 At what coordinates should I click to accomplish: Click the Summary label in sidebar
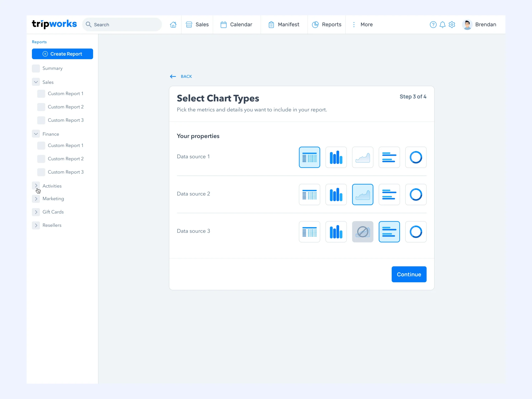coord(52,68)
